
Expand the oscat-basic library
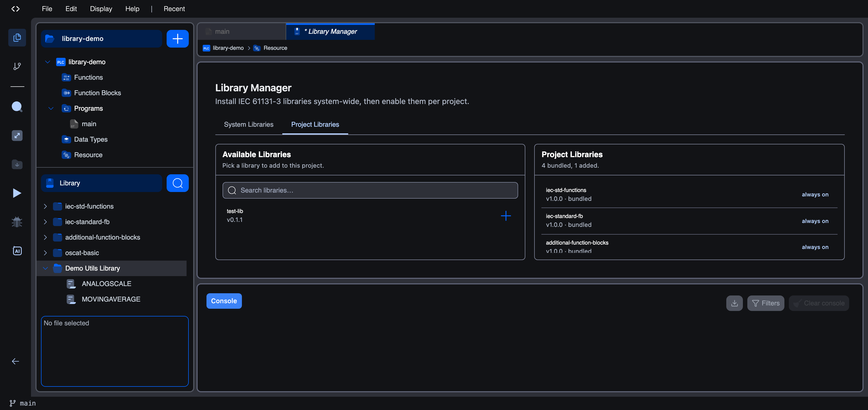(45, 253)
